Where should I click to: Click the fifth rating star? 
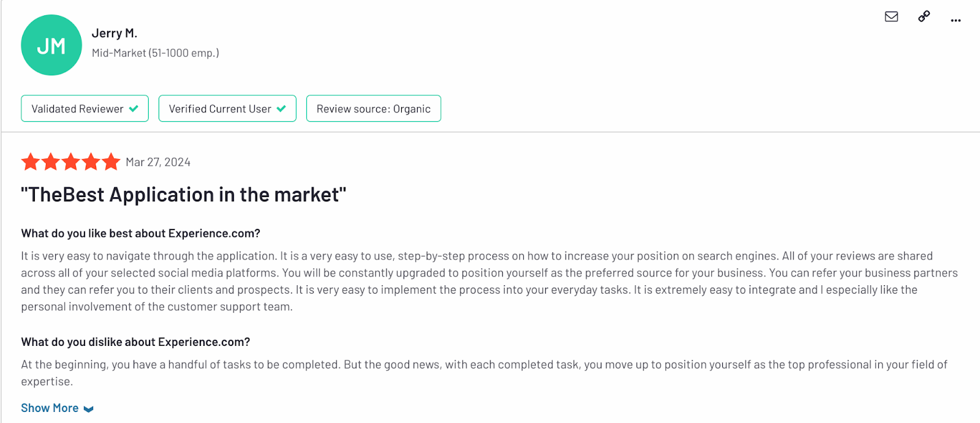point(111,162)
